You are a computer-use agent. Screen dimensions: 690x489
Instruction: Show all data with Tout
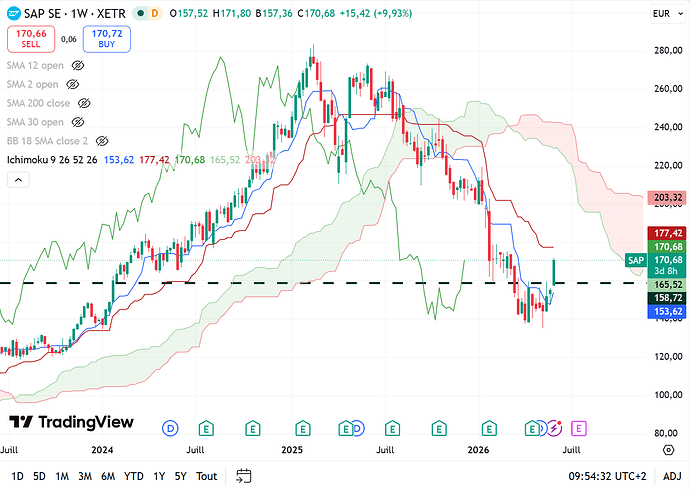point(206,476)
